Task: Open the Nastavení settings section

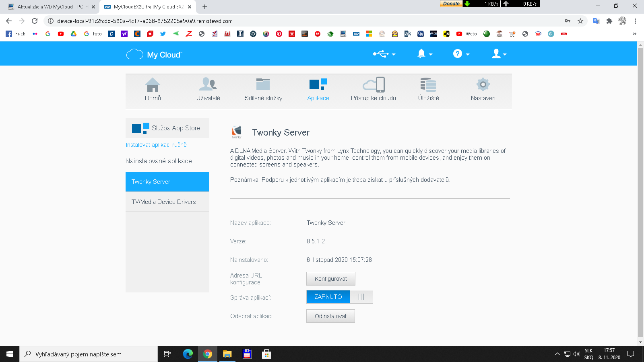Action: (483, 90)
